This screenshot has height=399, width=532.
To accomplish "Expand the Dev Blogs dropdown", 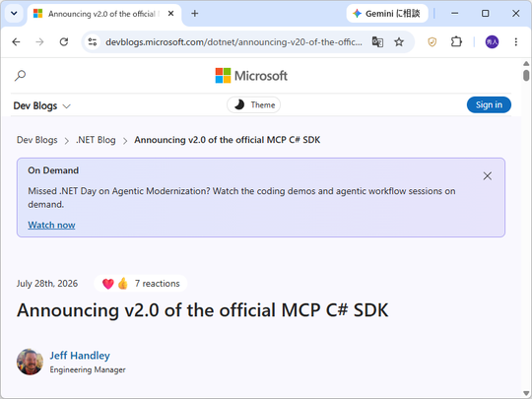I will coord(41,105).
